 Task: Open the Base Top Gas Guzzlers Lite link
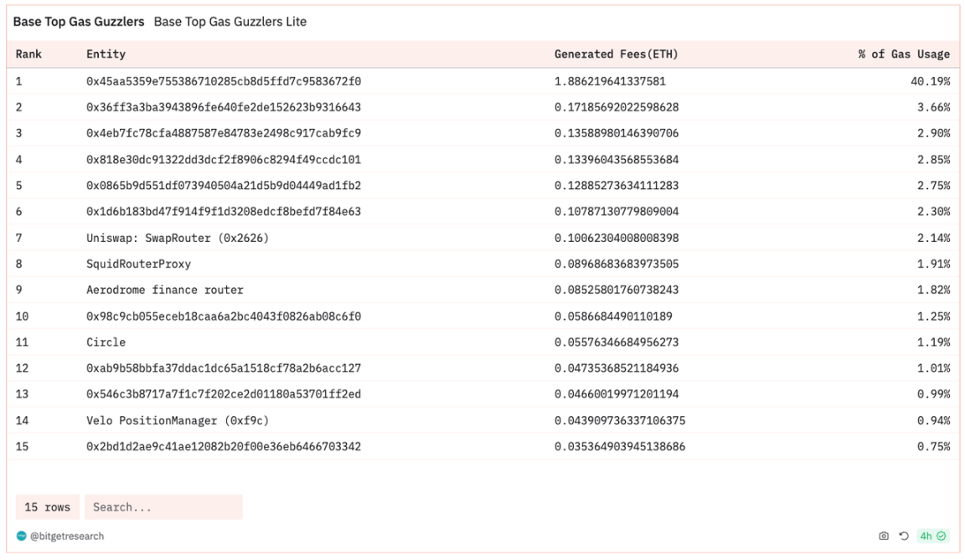[x=230, y=22]
